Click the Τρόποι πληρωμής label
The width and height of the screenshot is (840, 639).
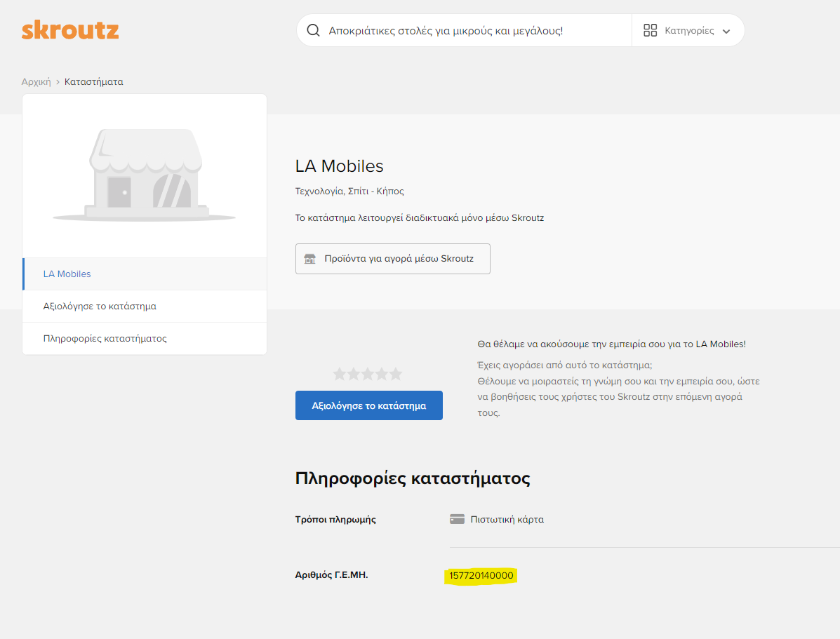pyautogui.click(x=335, y=520)
